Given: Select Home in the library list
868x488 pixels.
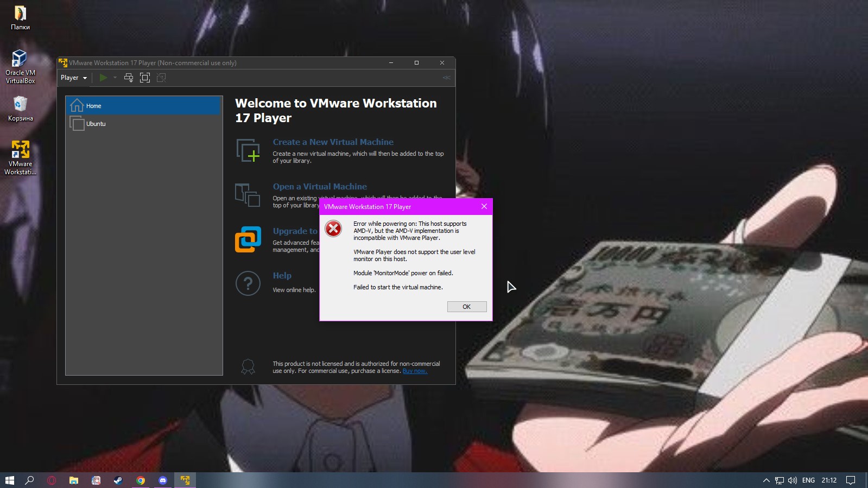Looking at the screenshot, I should coord(144,105).
